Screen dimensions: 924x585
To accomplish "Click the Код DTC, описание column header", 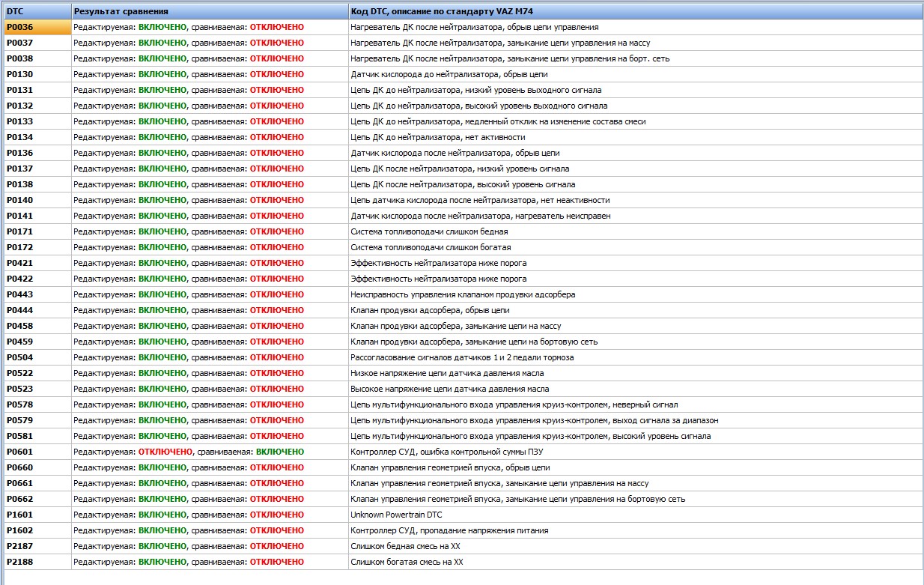I will point(635,11).
